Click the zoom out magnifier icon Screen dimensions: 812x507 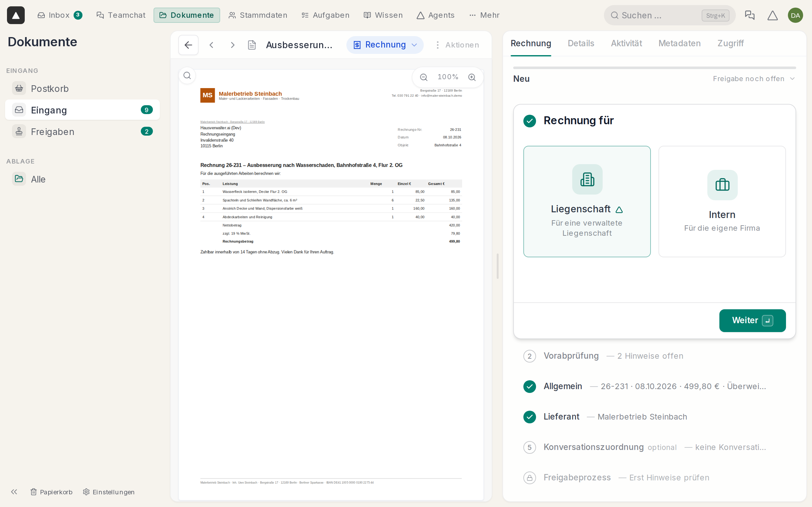(x=423, y=77)
